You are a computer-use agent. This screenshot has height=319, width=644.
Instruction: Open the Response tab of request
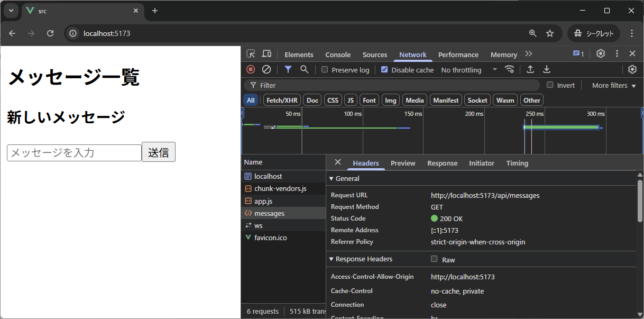443,163
